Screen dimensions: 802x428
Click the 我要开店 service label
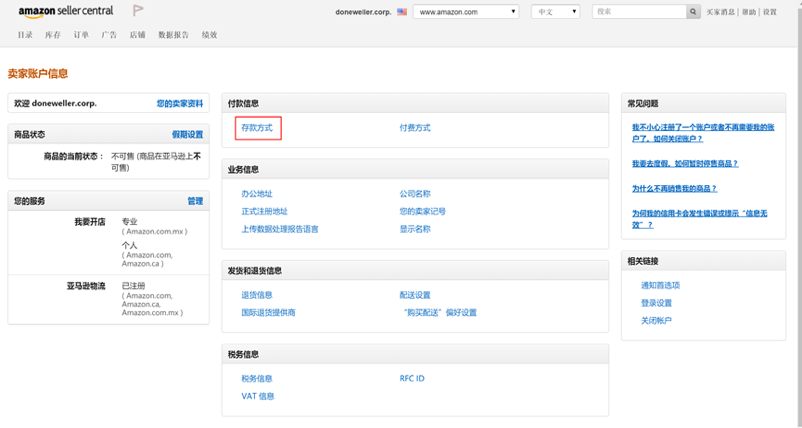coord(90,222)
